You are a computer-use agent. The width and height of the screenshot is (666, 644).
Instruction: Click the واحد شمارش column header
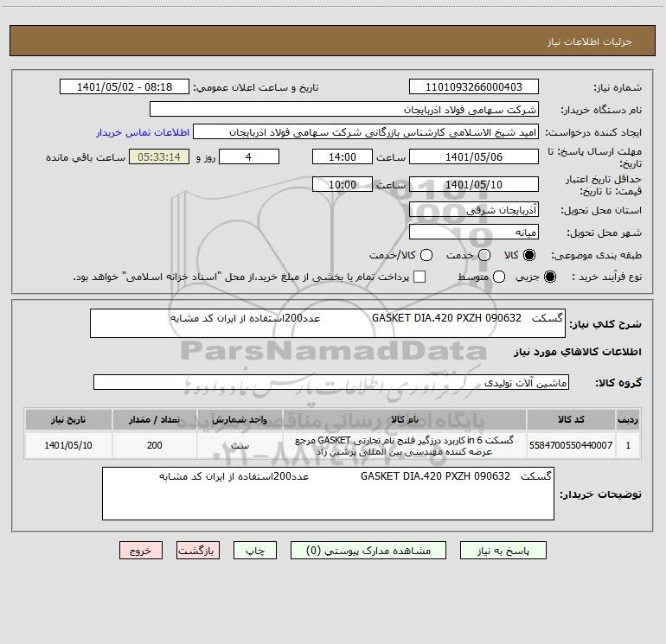coord(240,419)
